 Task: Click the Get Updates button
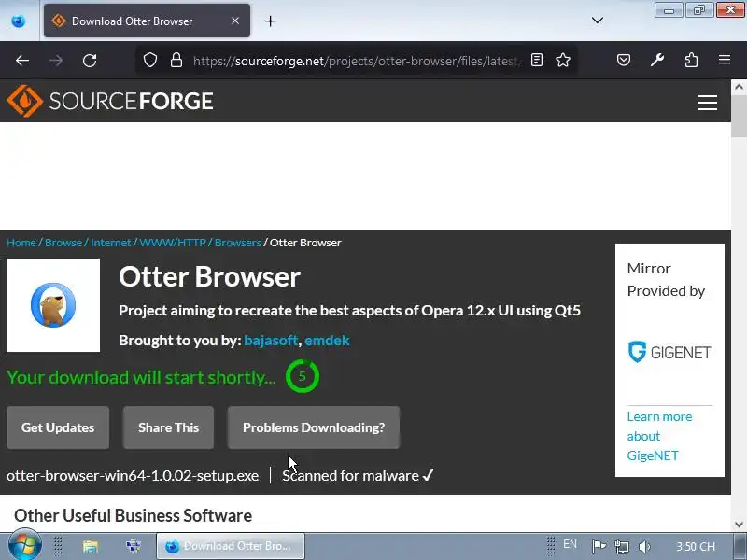click(58, 427)
